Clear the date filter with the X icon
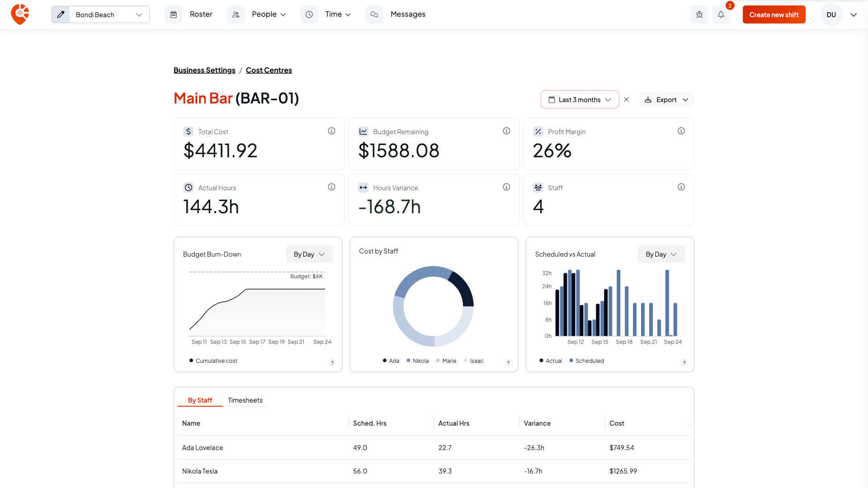The width and height of the screenshot is (868, 488). [x=627, y=99]
